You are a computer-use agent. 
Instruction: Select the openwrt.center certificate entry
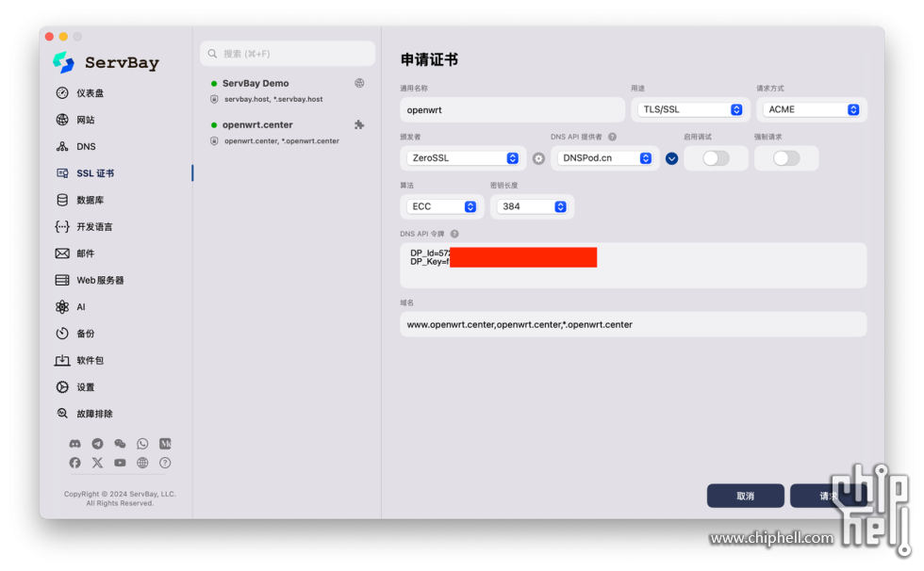pyautogui.click(x=288, y=133)
